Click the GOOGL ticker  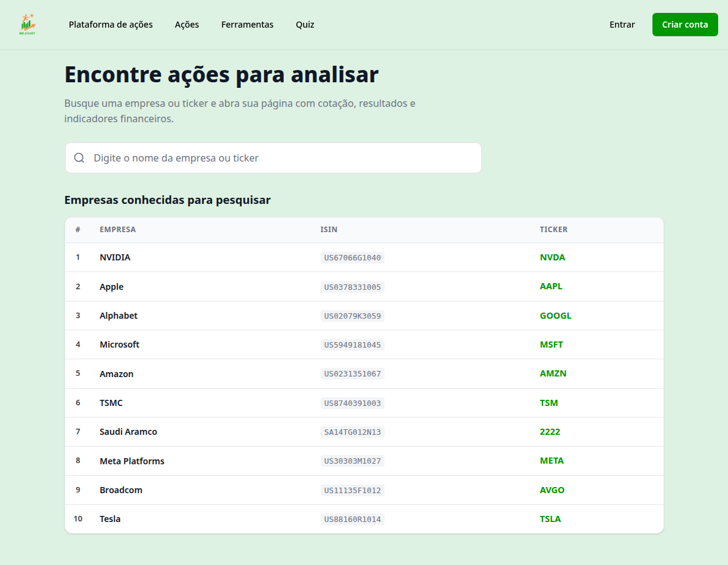click(555, 316)
